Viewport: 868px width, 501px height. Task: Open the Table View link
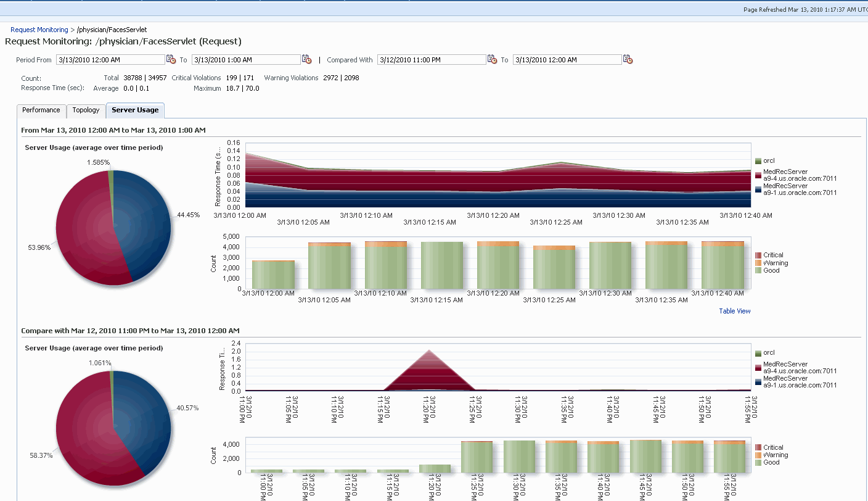(735, 311)
